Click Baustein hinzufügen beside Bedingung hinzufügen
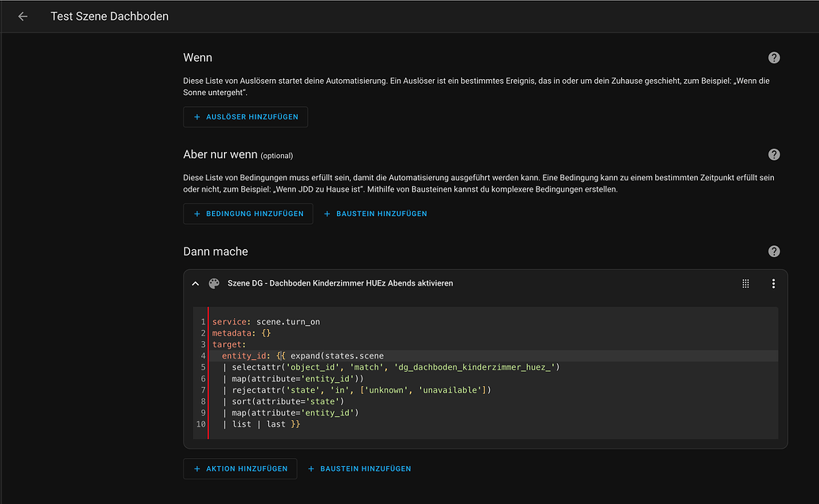This screenshot has height=504, width=819. pos(375,214)
